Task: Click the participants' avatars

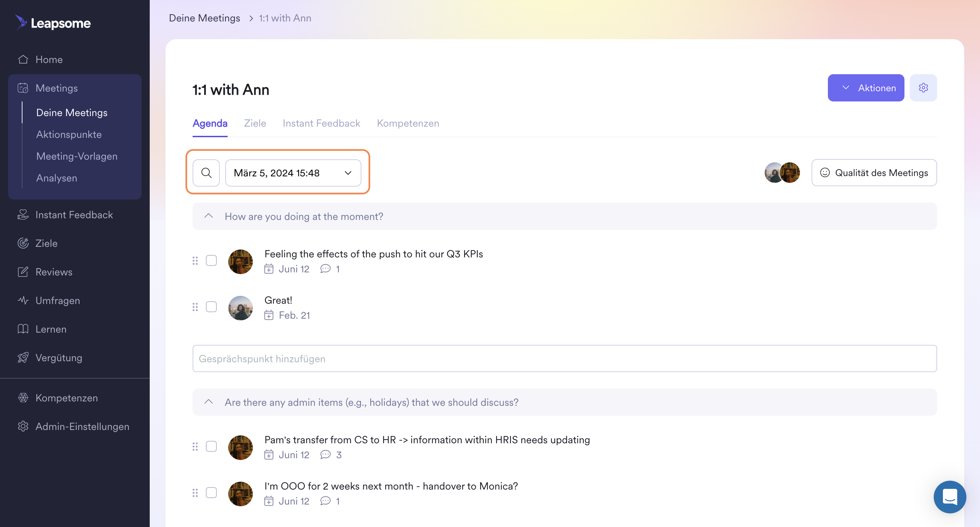Action: click(782, 173)
